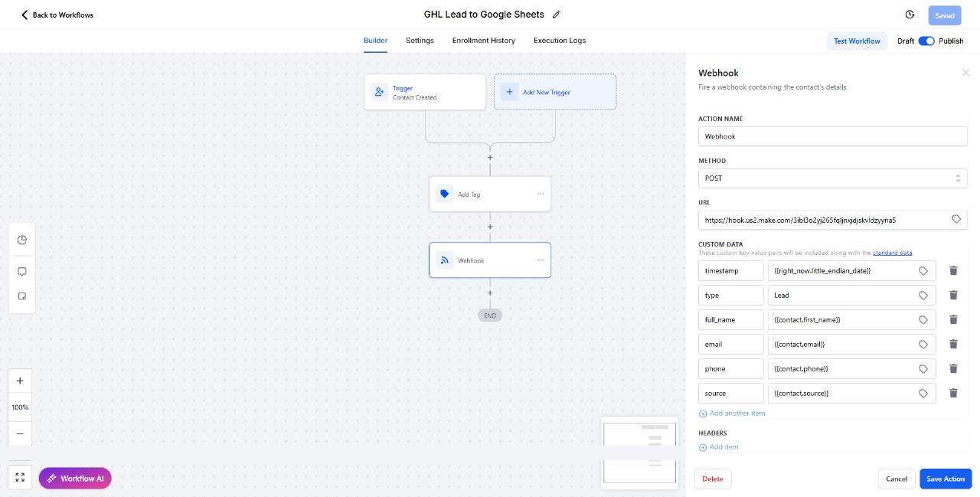Switch to the Settings tab

[x=420, y=41]
